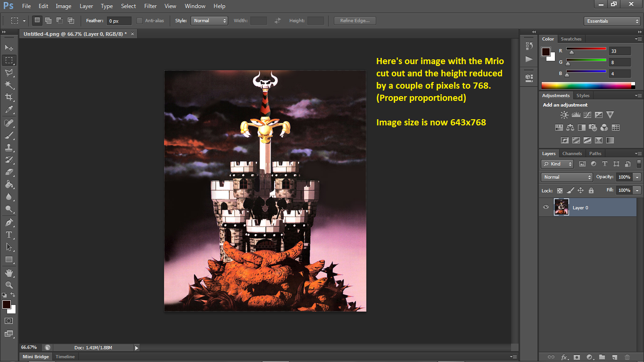Lock transparent pixels for Layer 0

click(x=560, y=190)
